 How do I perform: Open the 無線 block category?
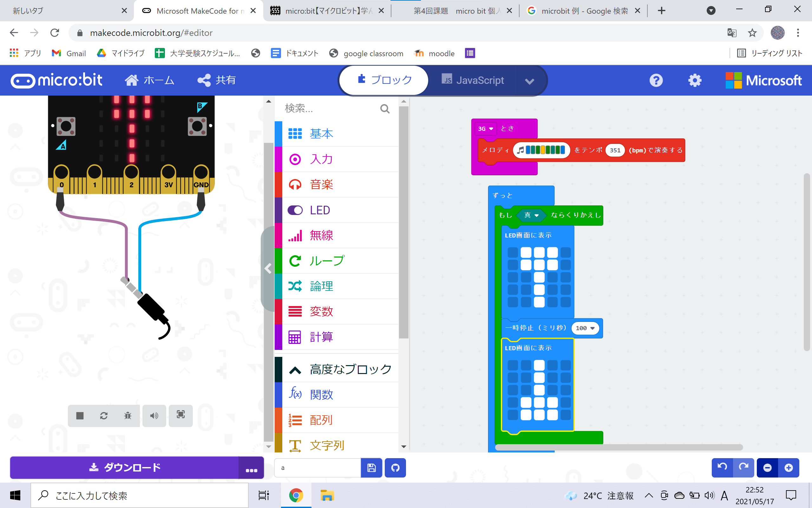(337, 235)
